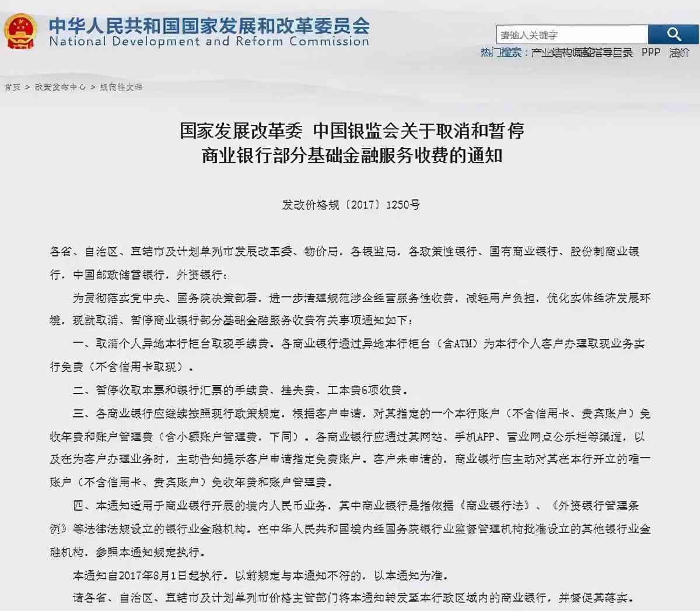Open the 油价 hot search link
This screenshot has width=700, height=611.
pos(679,52)
